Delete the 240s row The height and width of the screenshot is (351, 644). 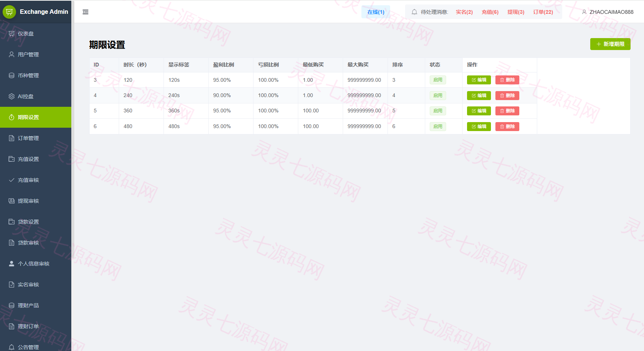click(507, 96)
